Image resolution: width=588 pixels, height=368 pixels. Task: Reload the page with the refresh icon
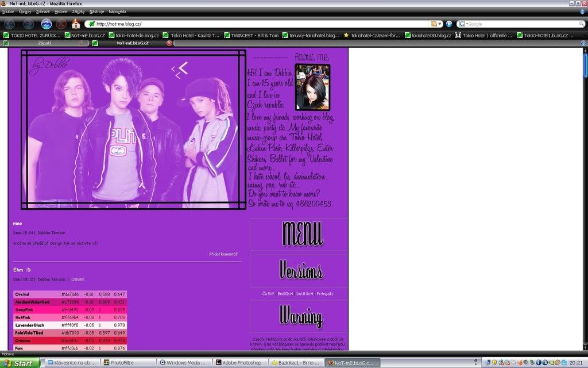point(47,24)
